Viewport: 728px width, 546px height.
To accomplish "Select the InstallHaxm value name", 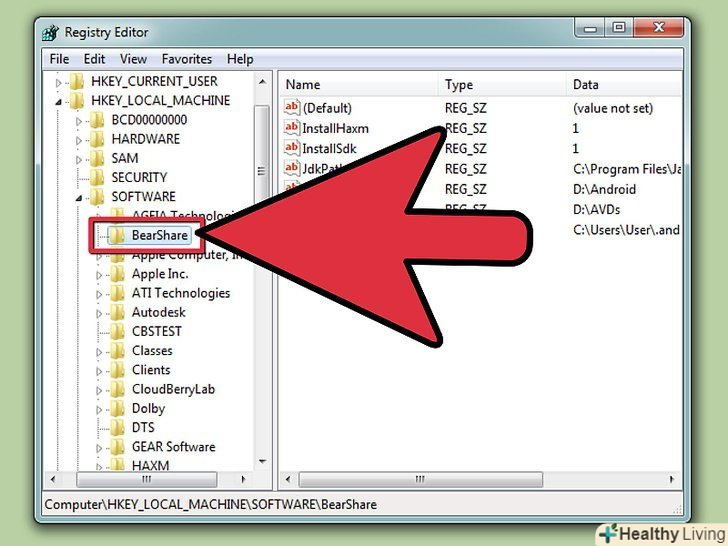I will click(335, 128).
